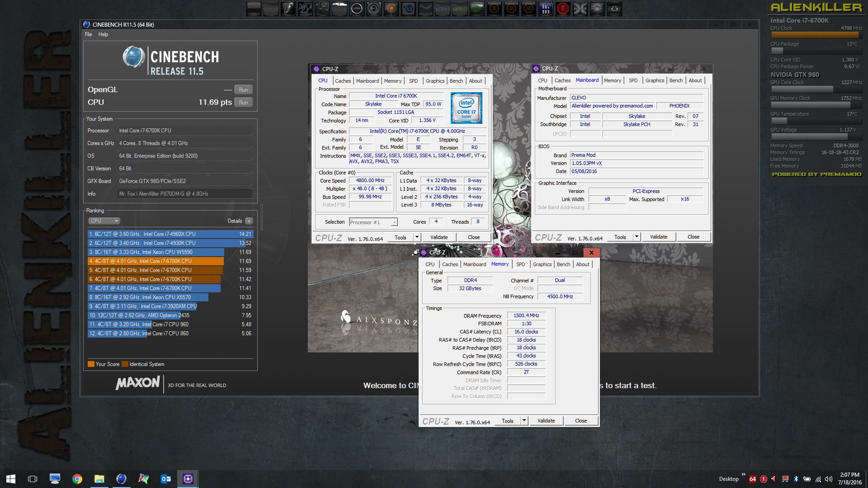Open the recycle bin dock icon
The height and width of the screenshot is (488, 868).
tap(614, 8)
